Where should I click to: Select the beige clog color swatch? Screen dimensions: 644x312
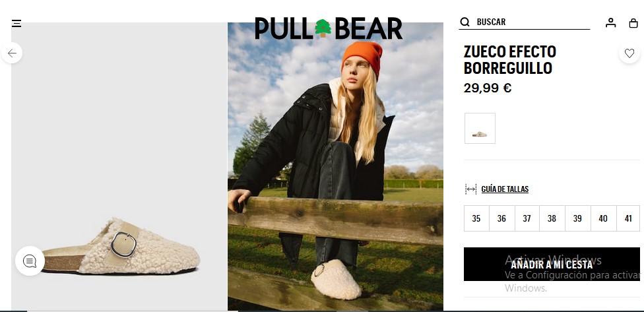(480, 129)
